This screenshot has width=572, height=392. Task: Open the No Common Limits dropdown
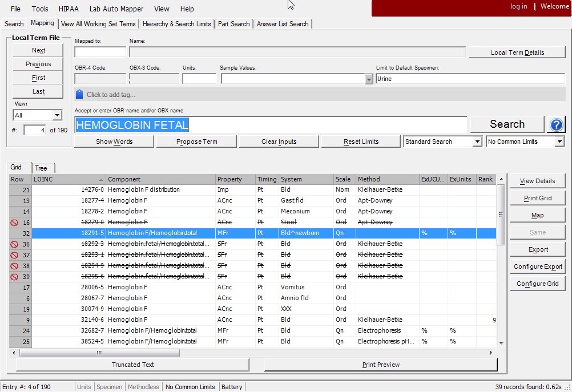[x=559, y=142]
